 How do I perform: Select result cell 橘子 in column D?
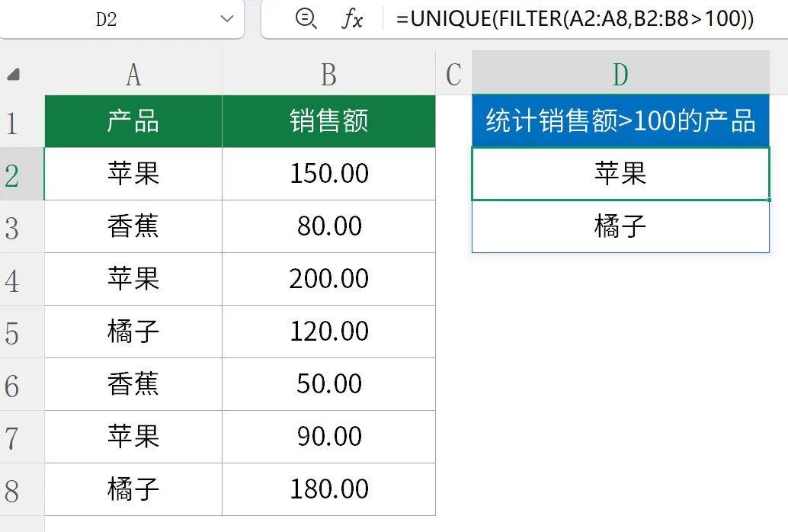pos(620,226)
